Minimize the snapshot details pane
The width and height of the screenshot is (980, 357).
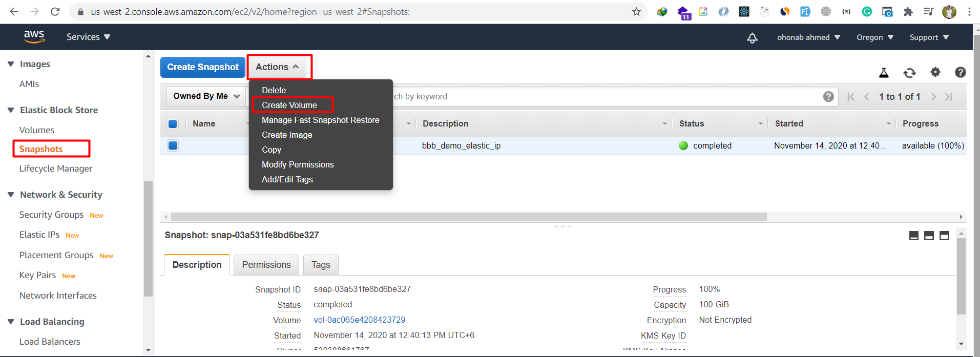point(913,236)
